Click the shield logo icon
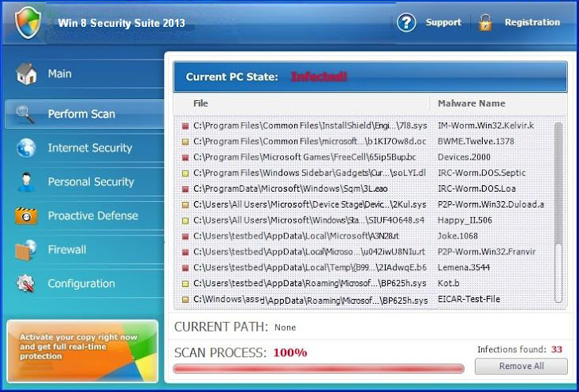579x392 pixels. point(28,22)
